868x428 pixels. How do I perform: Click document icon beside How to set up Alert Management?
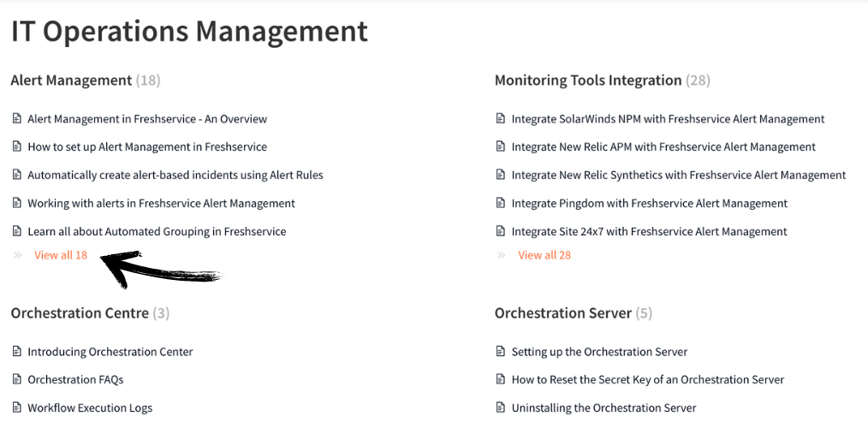(16, 146)
